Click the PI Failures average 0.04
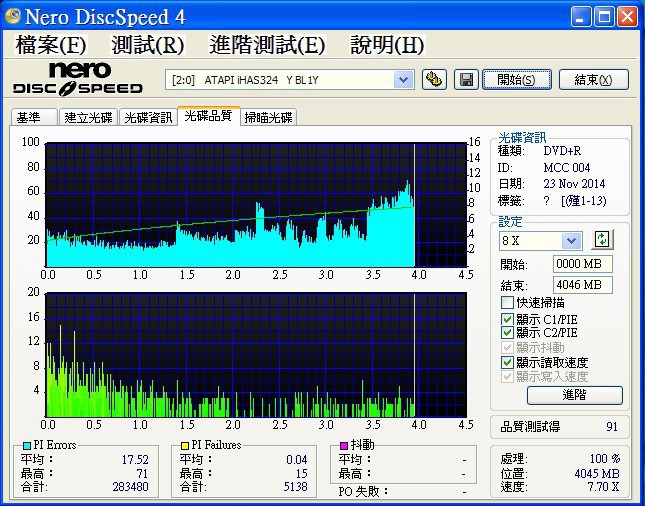The image size is (645, 506). tap(297, 460)
